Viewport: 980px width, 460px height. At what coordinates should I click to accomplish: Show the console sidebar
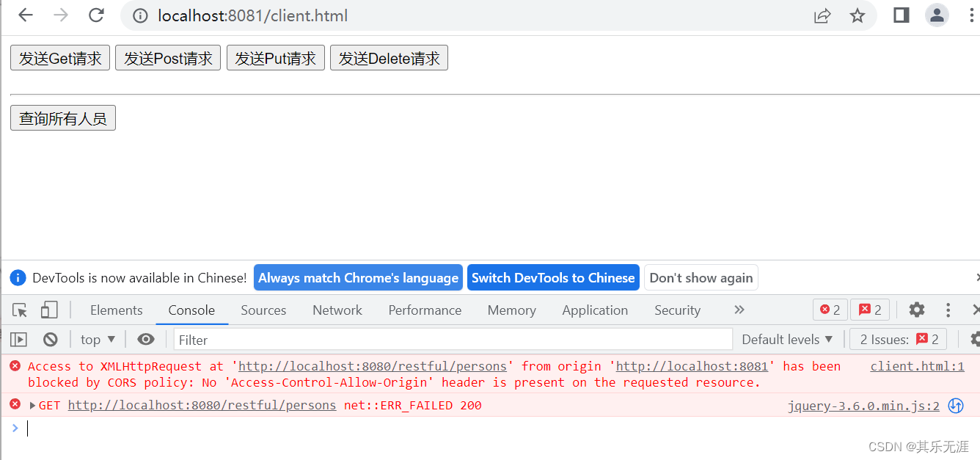click(18, 339)
